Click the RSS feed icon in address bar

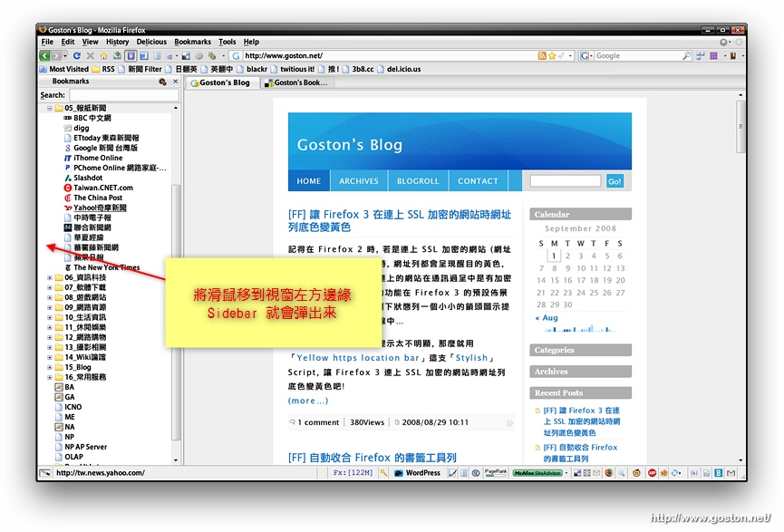coord(541,55)
